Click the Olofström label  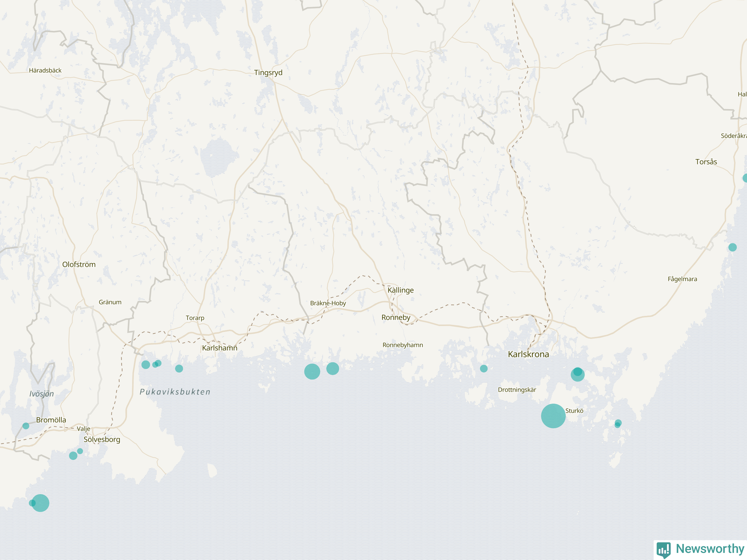pos(79,264)
